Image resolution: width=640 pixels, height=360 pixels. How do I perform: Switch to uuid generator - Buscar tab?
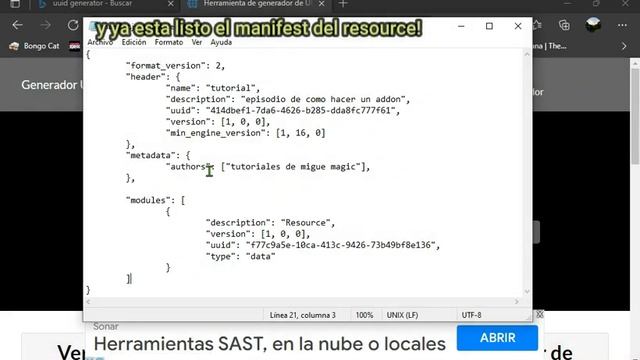92,4
